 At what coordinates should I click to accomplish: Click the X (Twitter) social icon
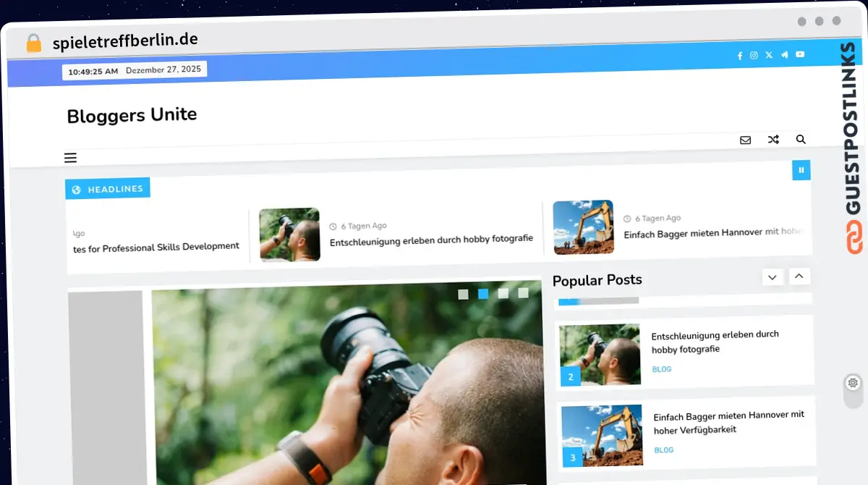click(768, 54)
